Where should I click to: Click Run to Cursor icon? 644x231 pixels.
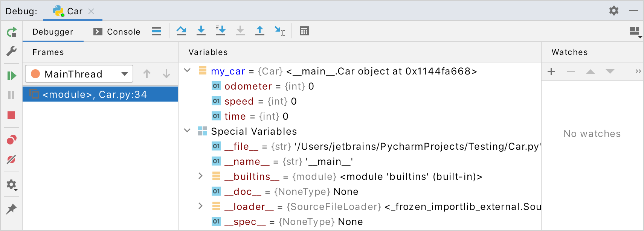(279, 31)
